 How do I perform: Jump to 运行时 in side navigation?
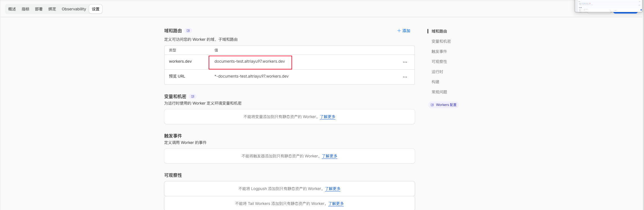click(437, 72)
